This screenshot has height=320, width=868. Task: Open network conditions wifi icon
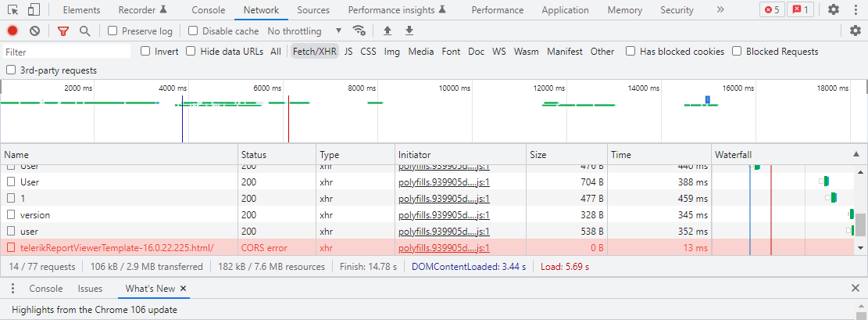[x=359, y=31]
